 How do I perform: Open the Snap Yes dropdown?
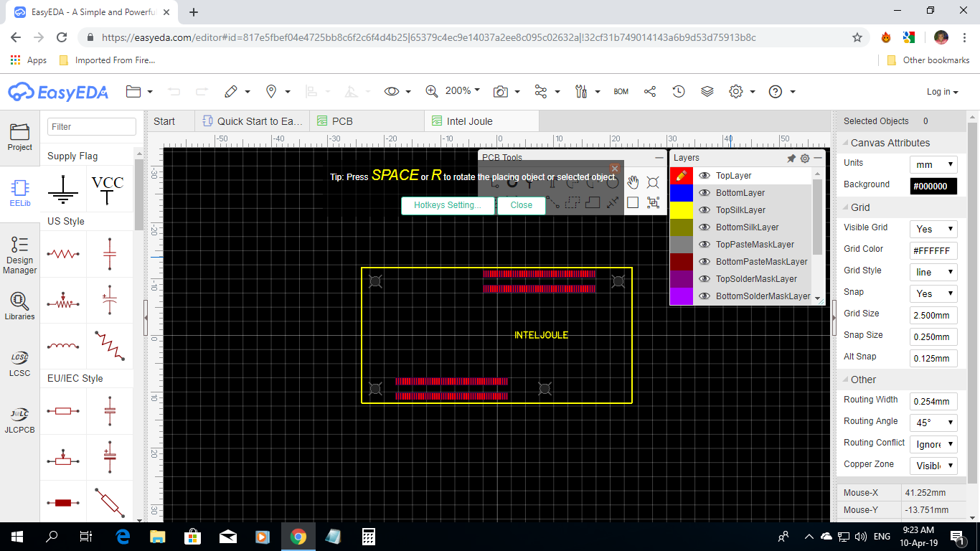click(933, 293)
